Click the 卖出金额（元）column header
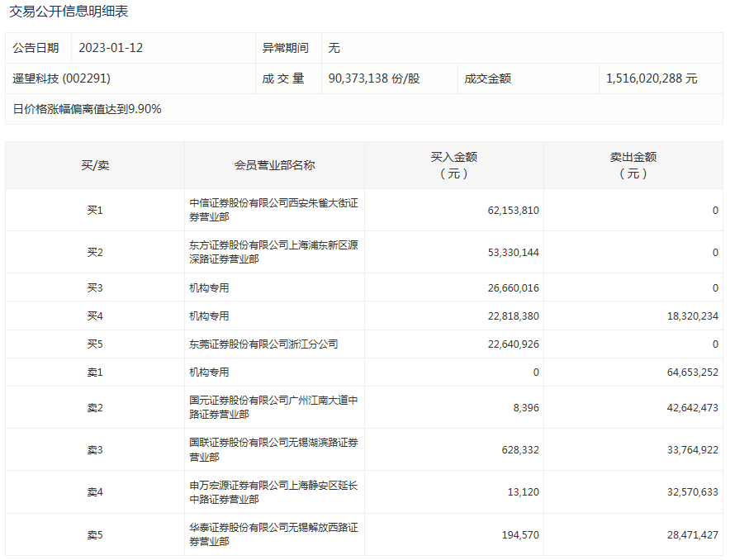This screenshot has height=560, width=730. coord(633,165)
